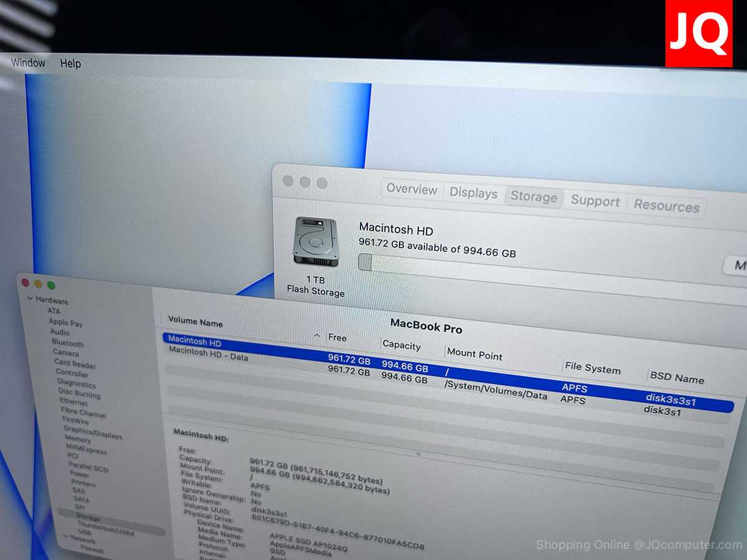Viewport: 747px width, 560px height.
Task: Click the disk3s1 BSD name cell
Action: [662, 410]
